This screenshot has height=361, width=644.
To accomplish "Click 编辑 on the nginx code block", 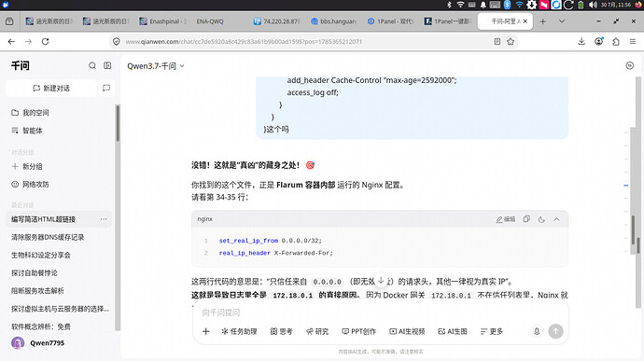I will (x=506, y=219).
